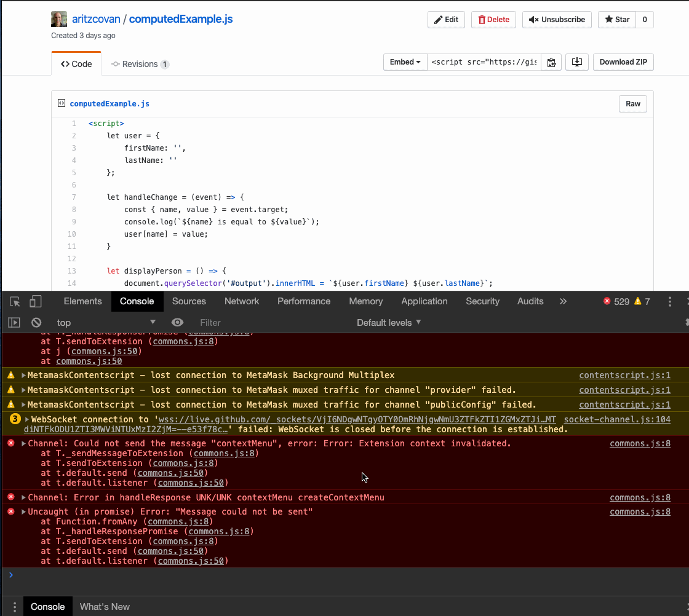The image size is (689, 616).
Task: Expand 'Uncaught (in promise)' error
Action: coord(23,512)
